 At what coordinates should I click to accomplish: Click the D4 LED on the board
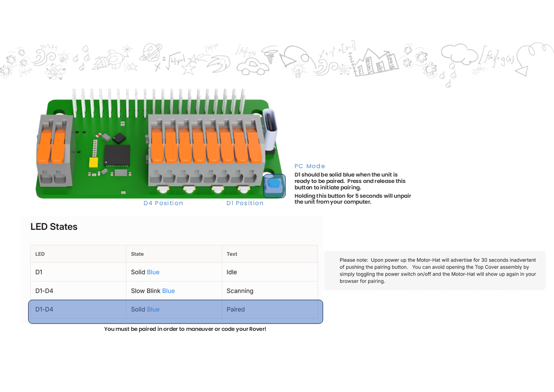point(163,189)
